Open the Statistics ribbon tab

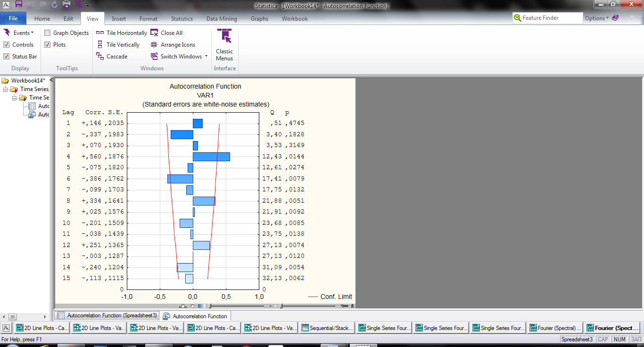pyautogui.click(x=182, y=19)
